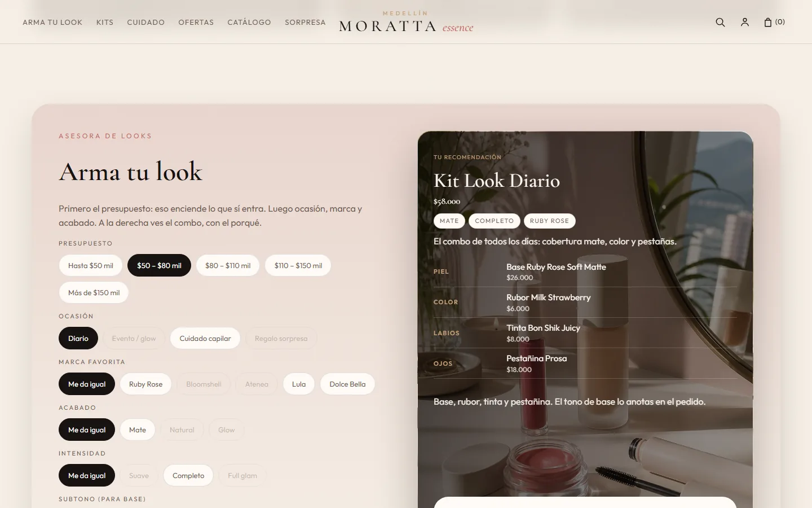Choose Suave intensity
This screenshot has width=812, height=508.
click(139, 475)
